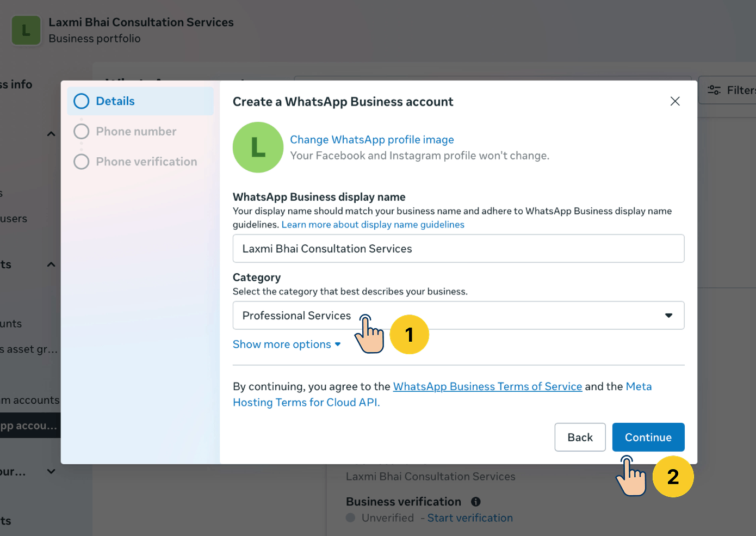The height and width of the screenshot is (536, 756).
Task: Click Start verification link in background page
Action: pyautogui.click(x=470, y=518)
